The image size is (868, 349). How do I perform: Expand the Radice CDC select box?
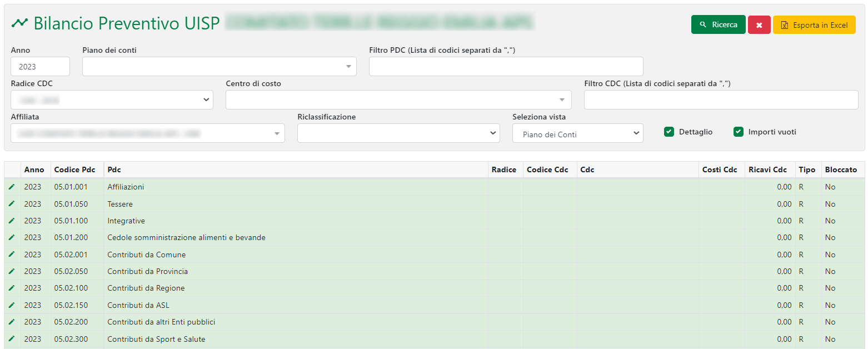coord(112,100)
